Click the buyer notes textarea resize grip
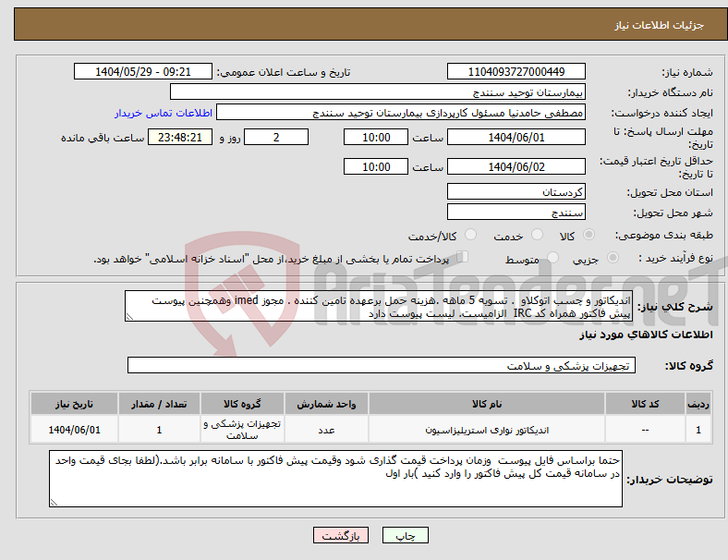 (54, 503)
